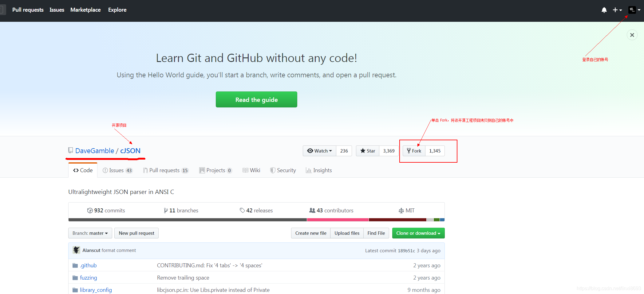644x294 pixels.
Task: Switch to the Projects tab
Action: (215, 170)
